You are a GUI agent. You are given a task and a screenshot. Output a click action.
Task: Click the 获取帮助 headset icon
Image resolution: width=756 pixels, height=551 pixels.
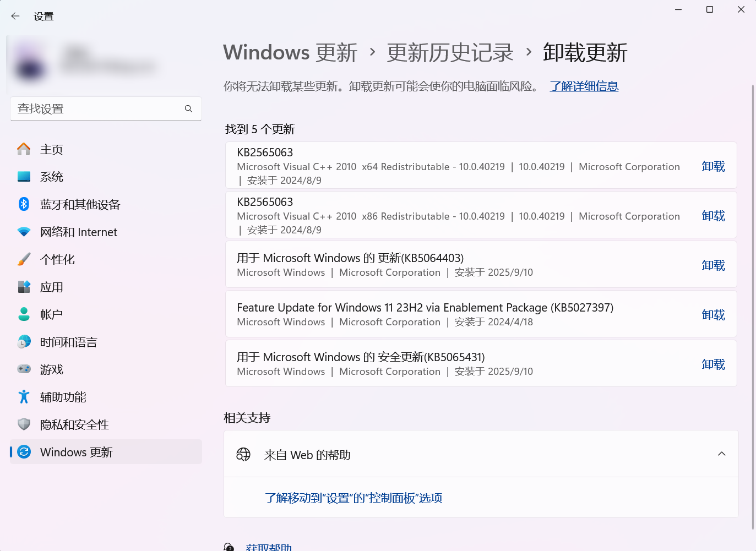(x=229, y=547)
